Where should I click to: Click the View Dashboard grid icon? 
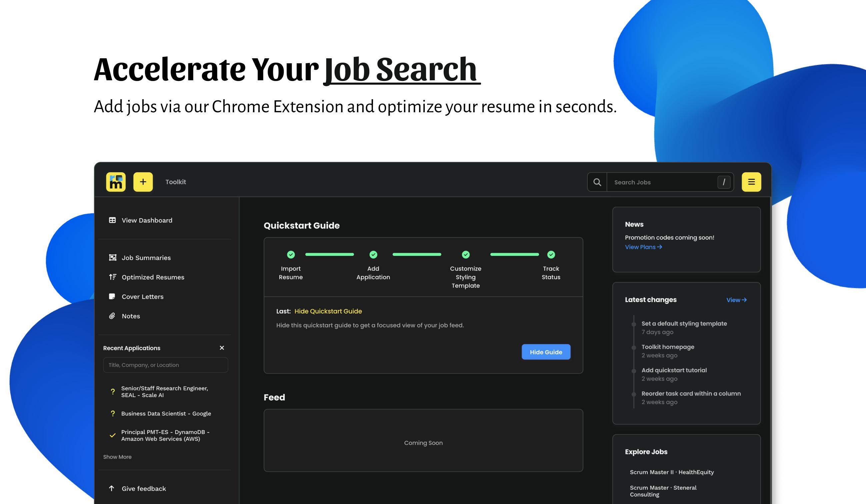coord(112,220)
